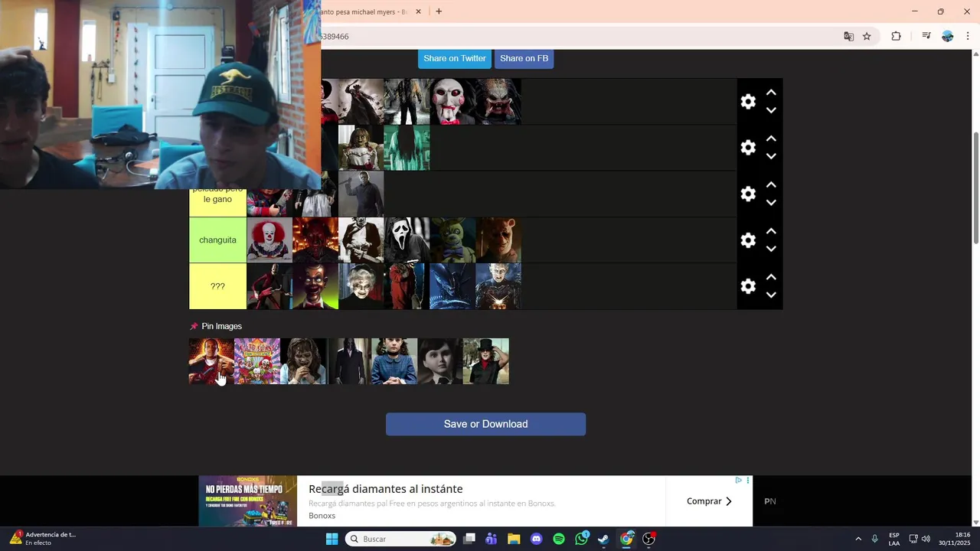Click the taskbar Buscar search box
This screenshot has width=980, height=551.
400,539
